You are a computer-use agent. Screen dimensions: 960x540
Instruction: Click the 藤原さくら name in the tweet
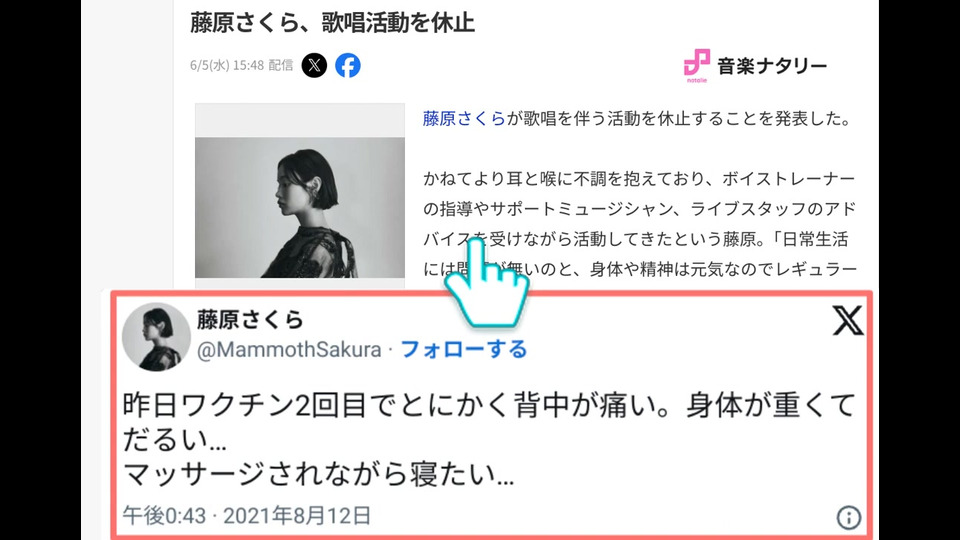pyautogui.click(x=250, y=320)
